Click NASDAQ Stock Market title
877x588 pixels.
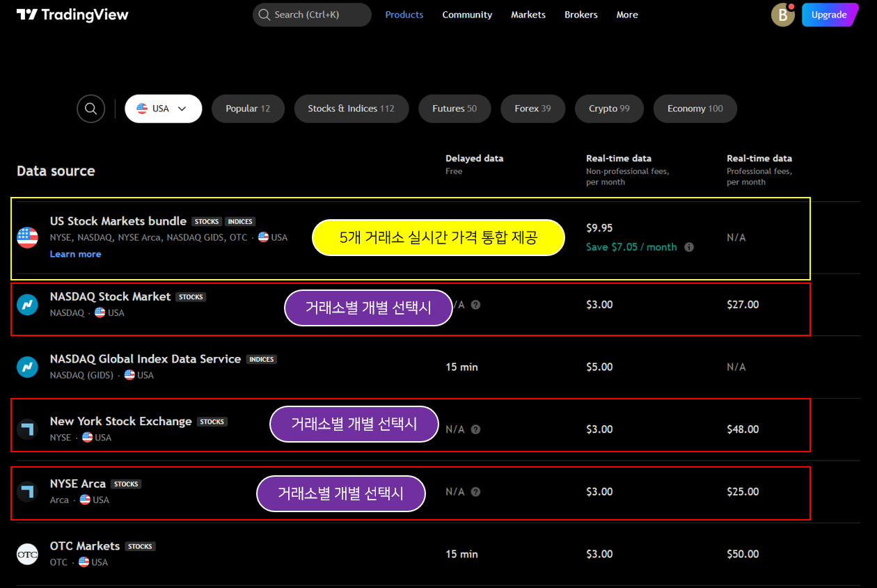[x=110, y=296]
